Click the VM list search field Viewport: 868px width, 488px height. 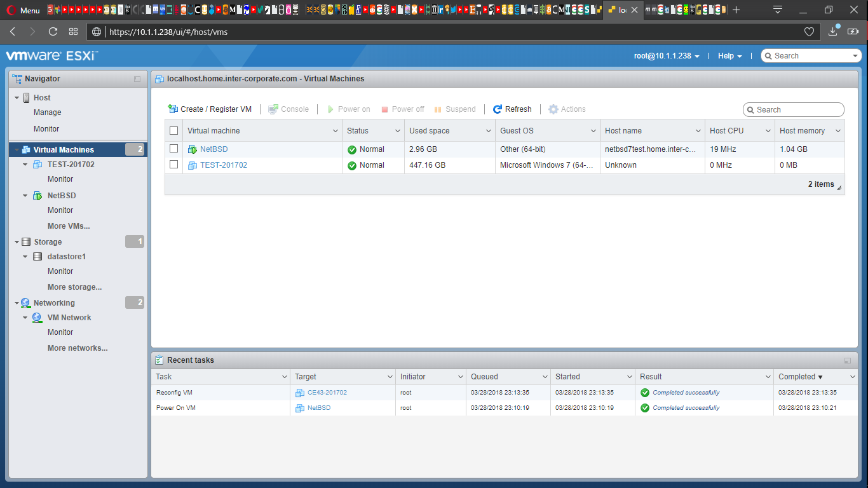(x=794, y=110)
